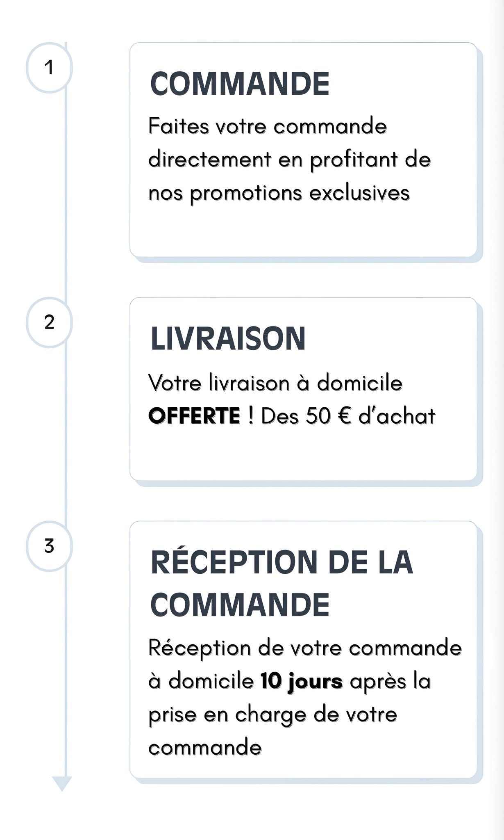The width and height of the screenshot is (504, 840).
Task: Click the step 1 circle marker
Action: [49, 68]
